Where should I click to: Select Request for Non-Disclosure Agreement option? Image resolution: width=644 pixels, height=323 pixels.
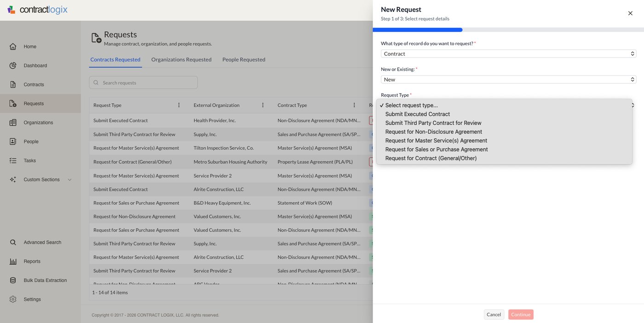tap(504, 132)
